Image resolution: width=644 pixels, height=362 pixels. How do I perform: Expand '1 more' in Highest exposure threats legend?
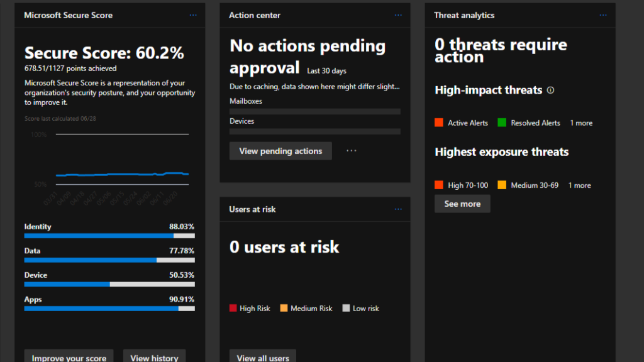[x=579, y=185]
